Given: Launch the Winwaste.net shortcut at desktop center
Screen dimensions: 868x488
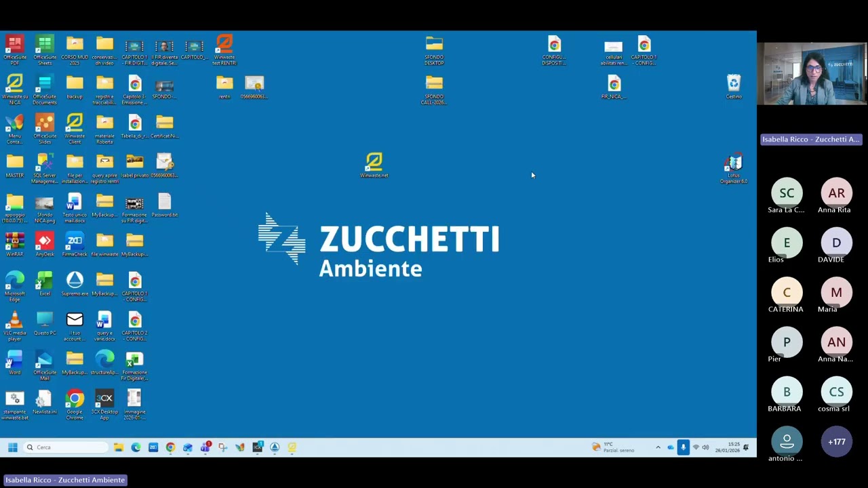Looking at the screenshot, I should click(374, 166).
